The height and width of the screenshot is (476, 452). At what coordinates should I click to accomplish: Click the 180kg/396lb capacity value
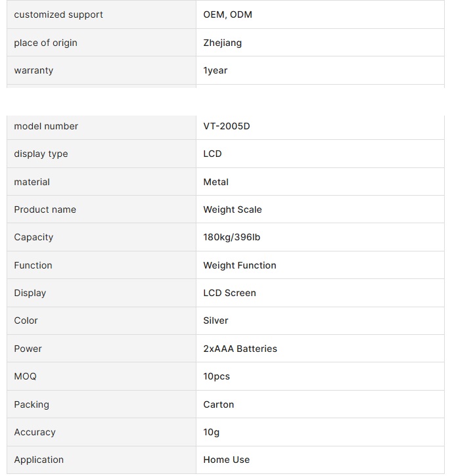point(231,237)
